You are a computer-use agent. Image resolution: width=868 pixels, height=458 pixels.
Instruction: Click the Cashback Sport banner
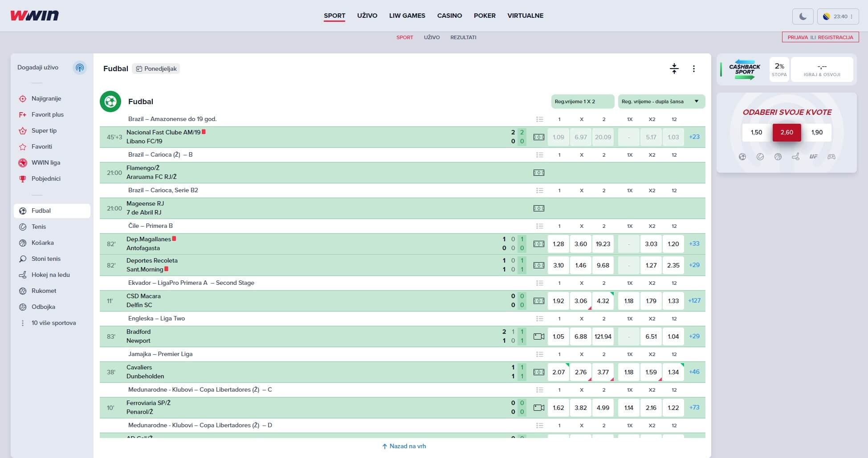point(745,69)
